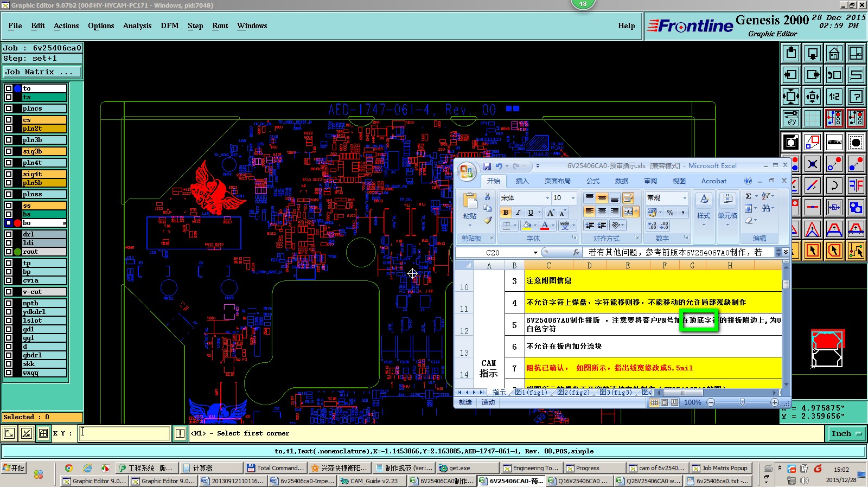Click the Home view icon
This screenshot has height=487, width=868.
coord(834,53)
